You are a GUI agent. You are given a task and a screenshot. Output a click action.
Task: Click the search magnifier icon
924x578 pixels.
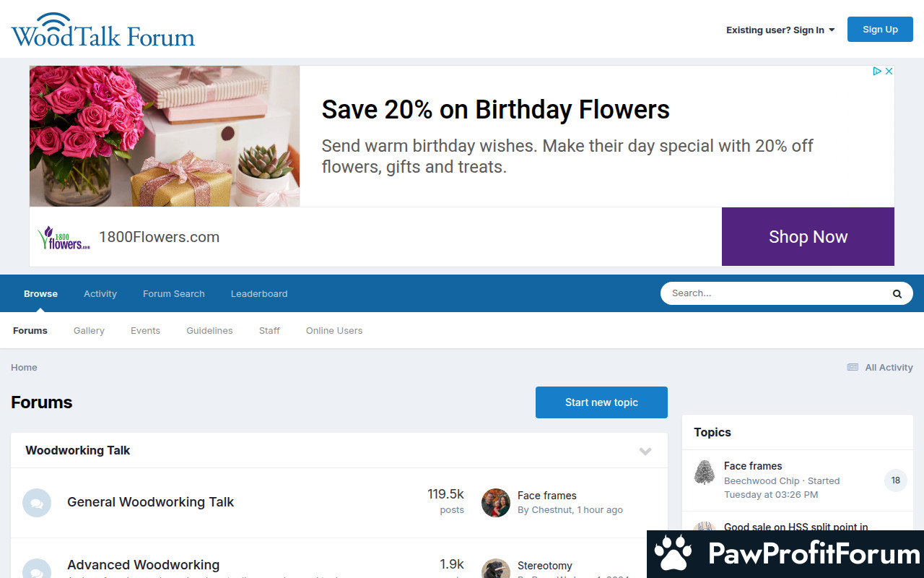[897, 293]
